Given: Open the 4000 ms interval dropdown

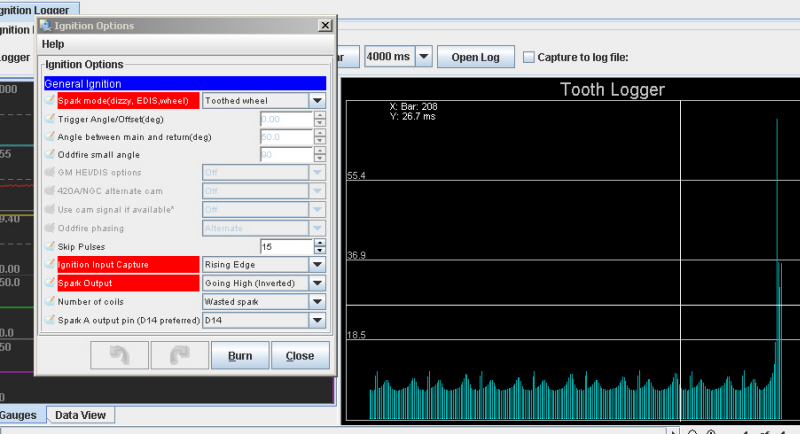Looking at the screenshot, I should tap(423, 57).
